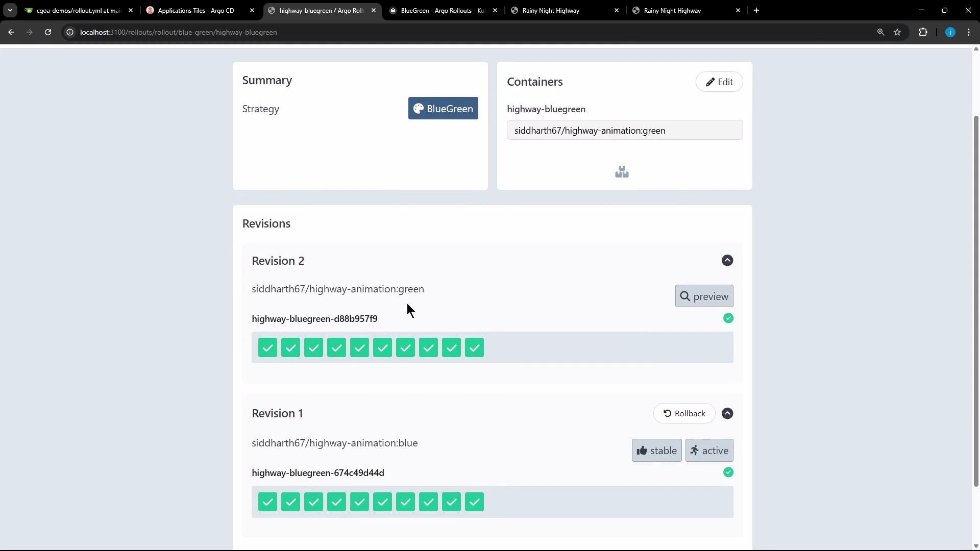Open the zoom magnifier in address bar
Image resolution: width=980 pixels, height=551 pixels.
point(880,32)
